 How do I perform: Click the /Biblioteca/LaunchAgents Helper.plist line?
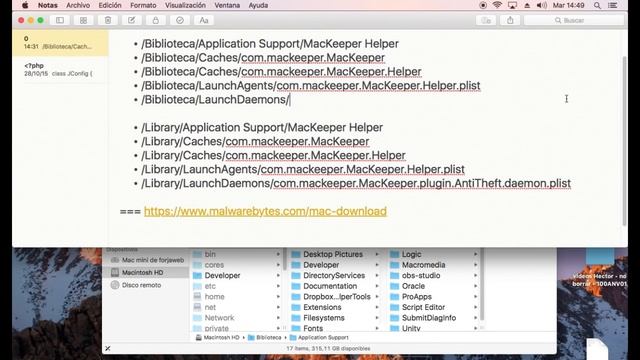coord(311,85)
